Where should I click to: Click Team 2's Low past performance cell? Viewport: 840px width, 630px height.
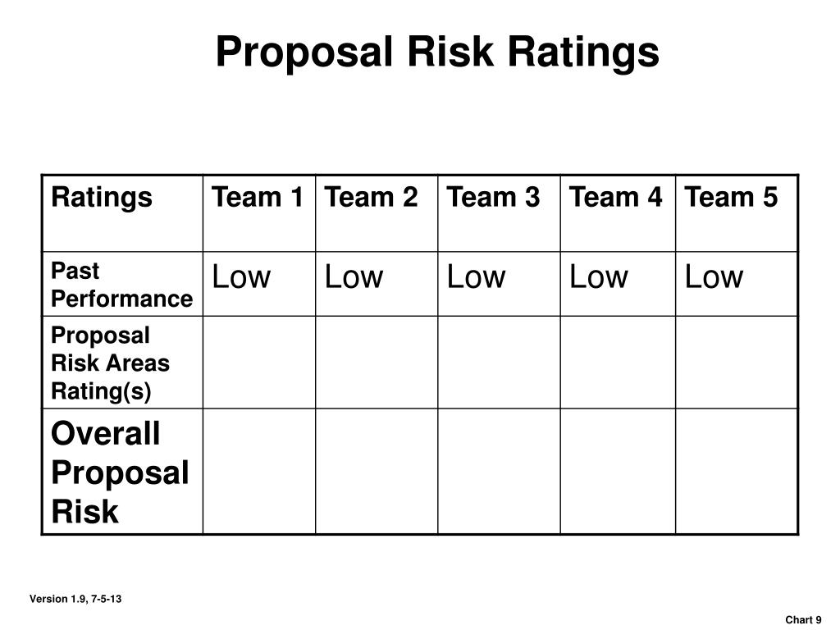point(377,284)
